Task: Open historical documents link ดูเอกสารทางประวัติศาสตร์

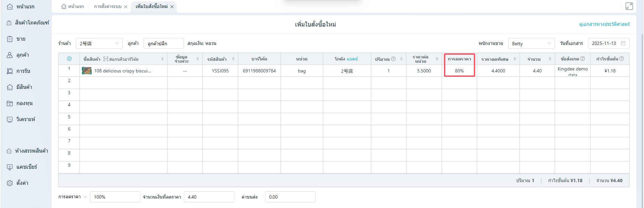Action: click(x=604, y=24)
